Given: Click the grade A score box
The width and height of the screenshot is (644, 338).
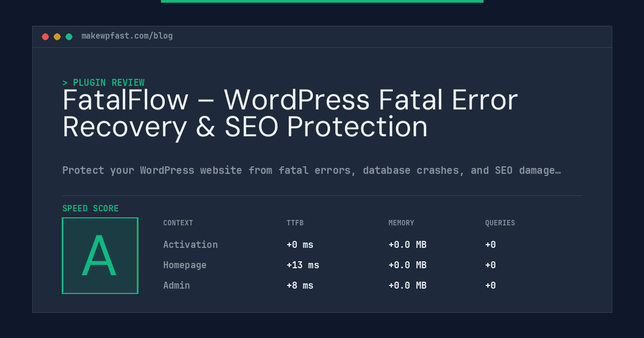Looking at the screenshot, I should click(100, 255).
